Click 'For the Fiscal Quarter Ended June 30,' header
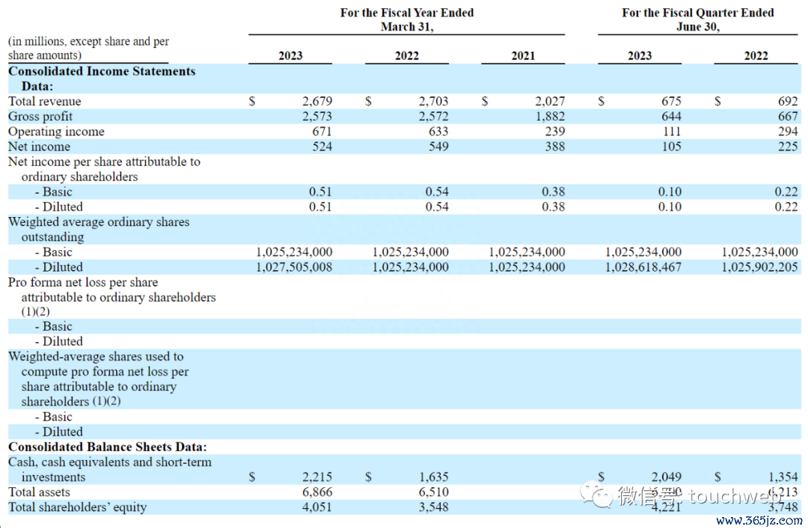 [x=698, y=19]
